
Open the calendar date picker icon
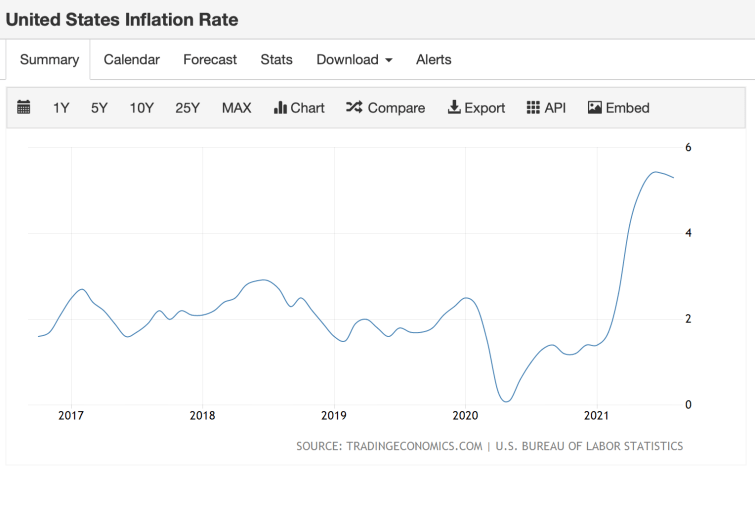click(24, 108)
